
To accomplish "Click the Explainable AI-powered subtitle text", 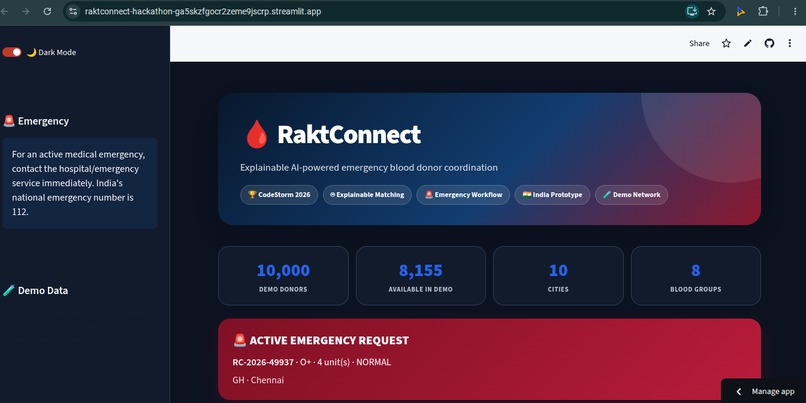I will coord(369,168).
